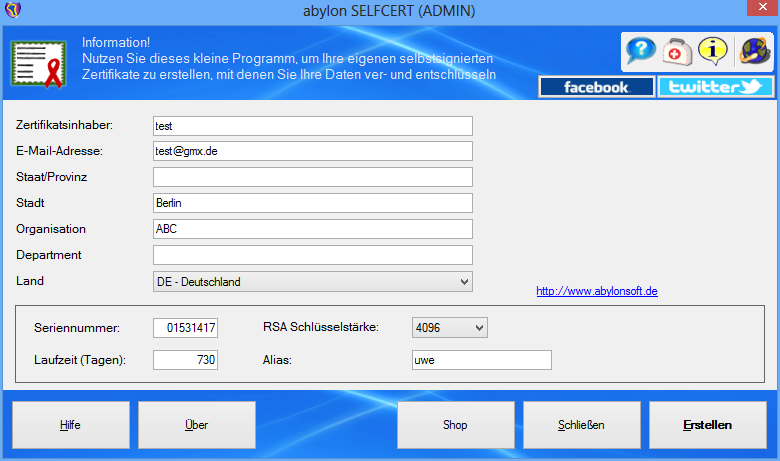The image size is (780, 461).
Task: Open the help speech-bubble question icon
Action: pyautogui.click(x=641, y=50)
